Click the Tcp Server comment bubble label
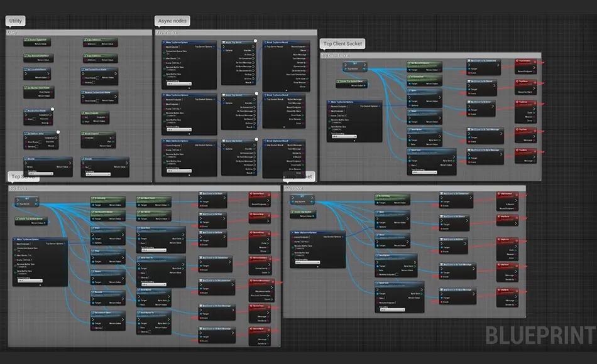Image resolution: width=597 pixels, height=364 pixels. [x=24, y=176]
